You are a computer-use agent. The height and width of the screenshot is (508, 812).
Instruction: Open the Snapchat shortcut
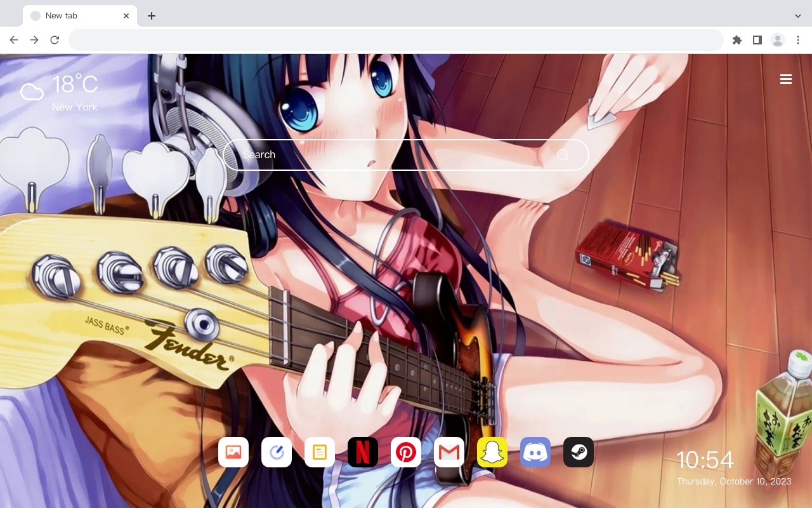click(x=492, y=452)
